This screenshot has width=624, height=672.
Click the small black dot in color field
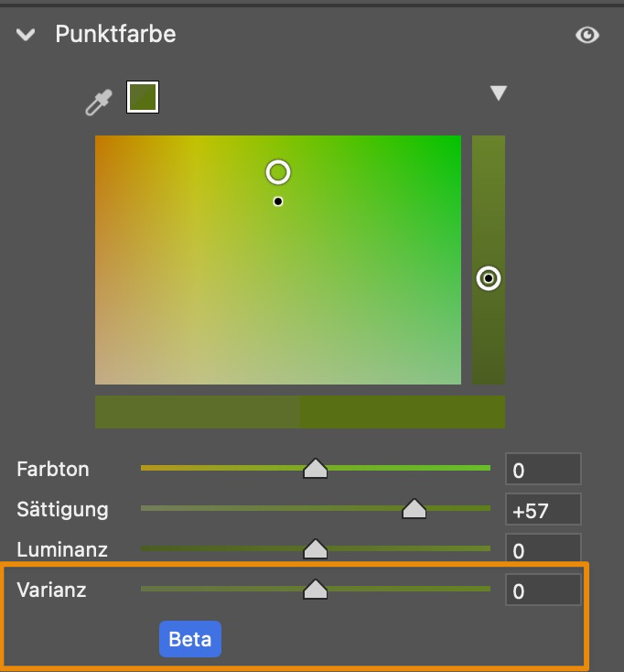(278, 201)
